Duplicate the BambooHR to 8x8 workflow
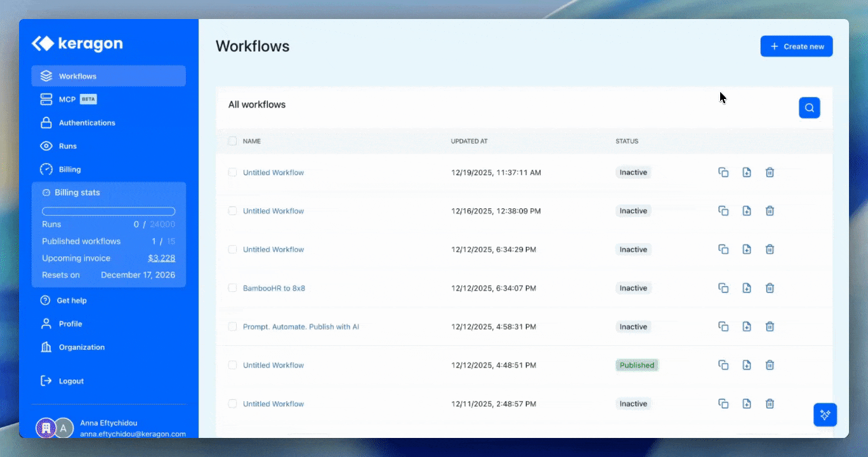This screenshot has width=868, height=457. tap(723, 288)
